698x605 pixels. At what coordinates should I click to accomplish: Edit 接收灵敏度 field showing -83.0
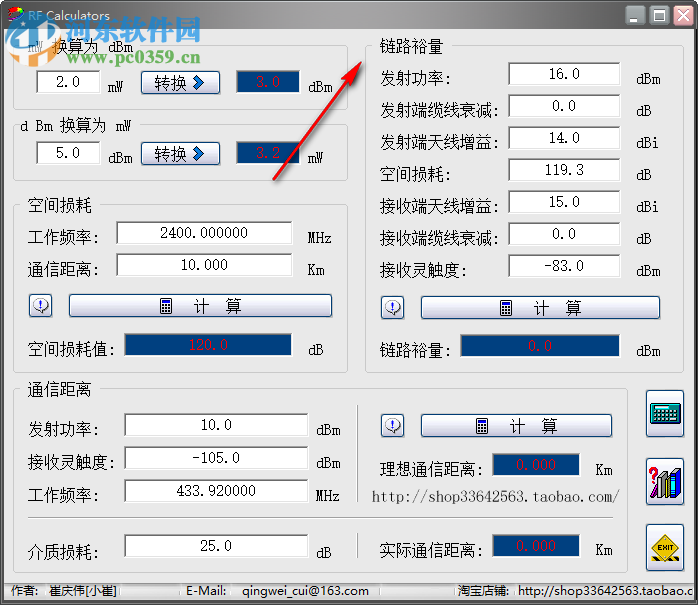pyautogui.click(x=564, y=266)
